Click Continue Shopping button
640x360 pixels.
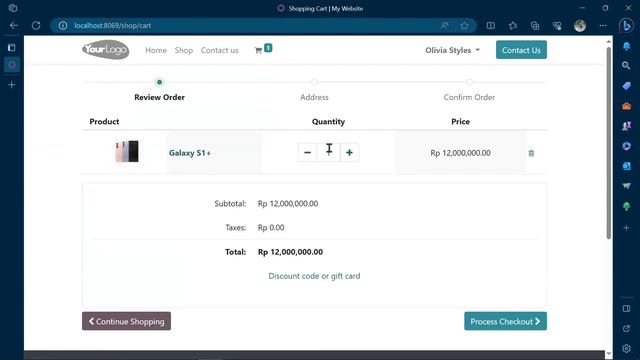click(x=127, y=321)
